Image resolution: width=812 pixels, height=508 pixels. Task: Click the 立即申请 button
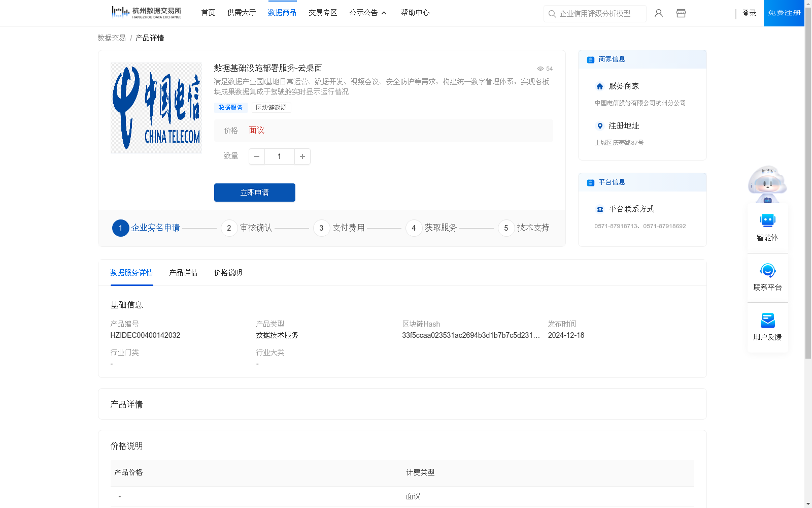[255, 193]
